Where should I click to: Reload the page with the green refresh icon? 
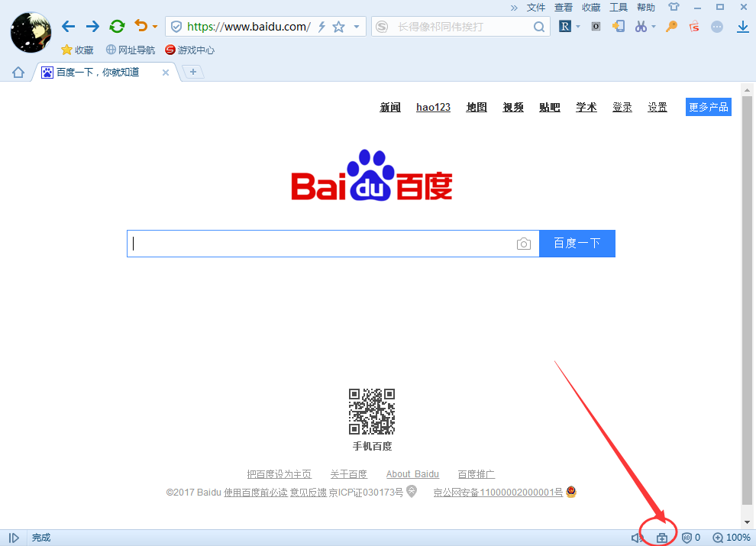click(117, 26)
